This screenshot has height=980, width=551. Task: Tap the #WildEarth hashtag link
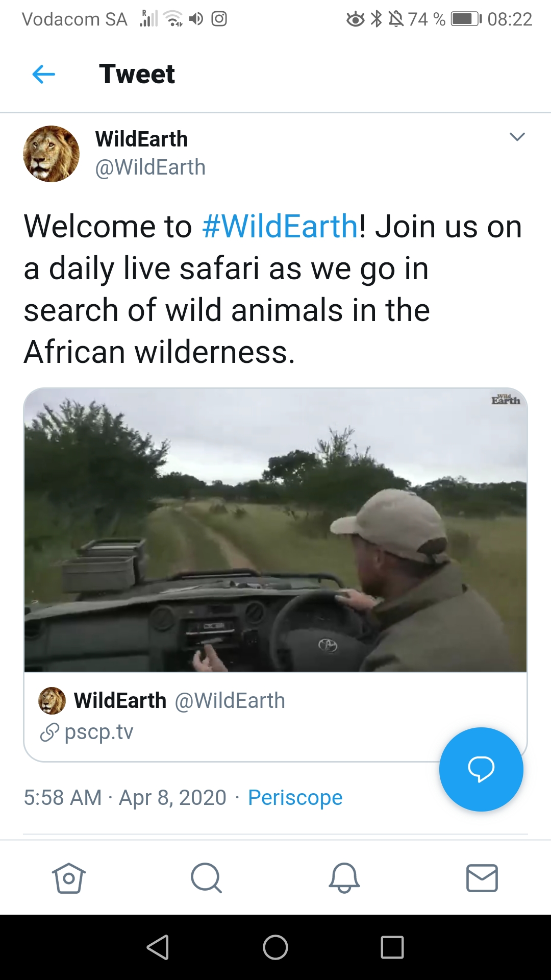[281, 226]
